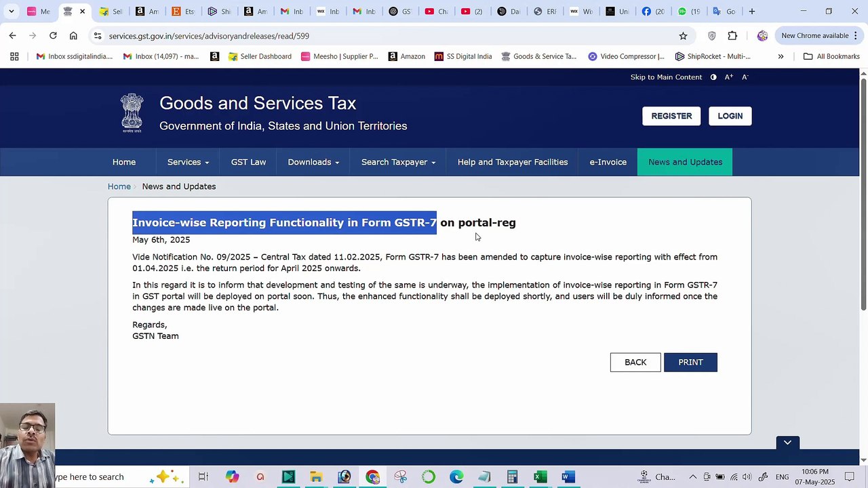Expand the Services menu dropdown
This screenshot has width=868, height=488.
(188, 162)
